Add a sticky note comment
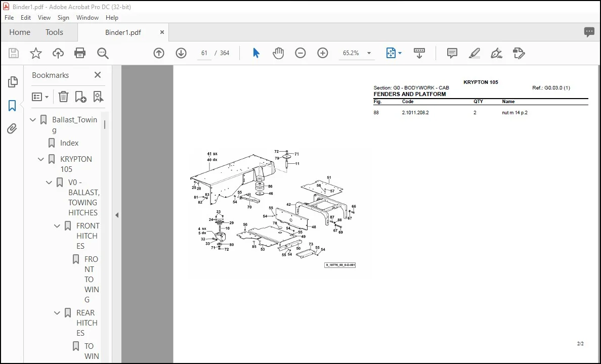The height and width of the screenshot is (364, 601). [452, 53]
